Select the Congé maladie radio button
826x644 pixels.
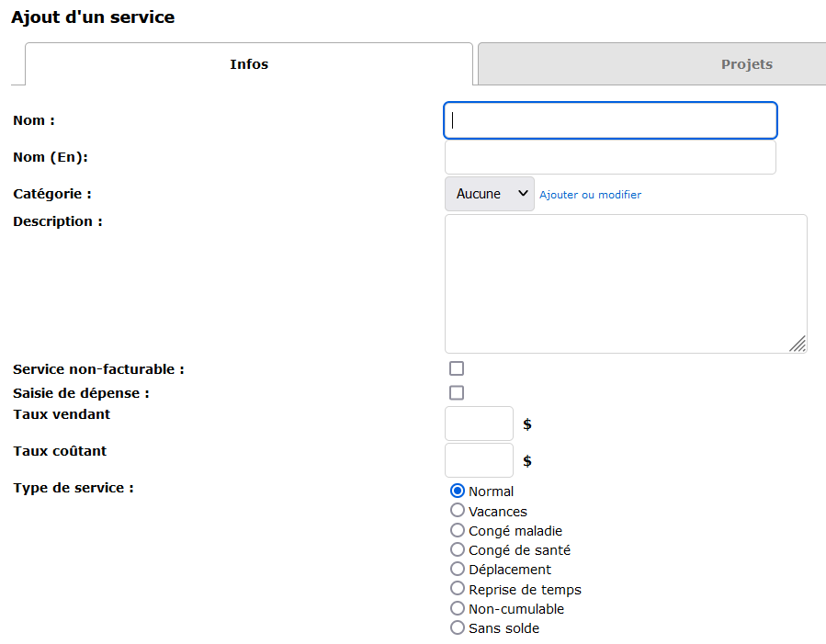458,530
